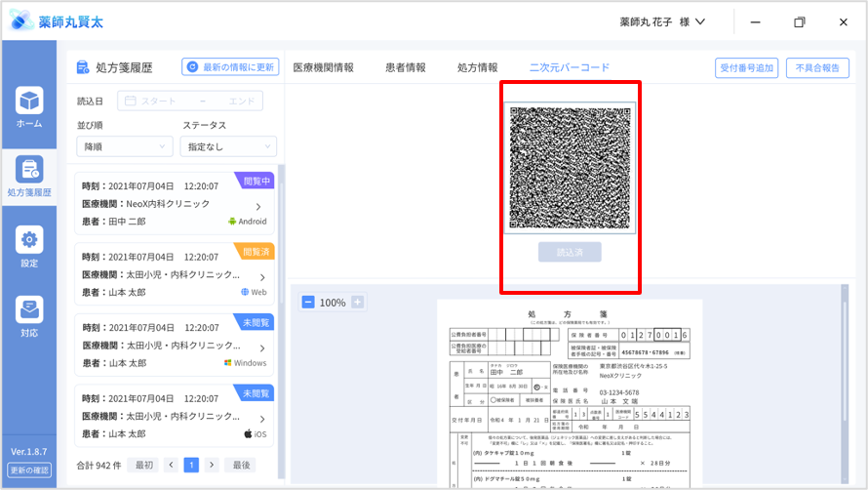The height and width of the screenshot is (490, 868).
Task: Go to 最初 page
Action: [144, 465]
